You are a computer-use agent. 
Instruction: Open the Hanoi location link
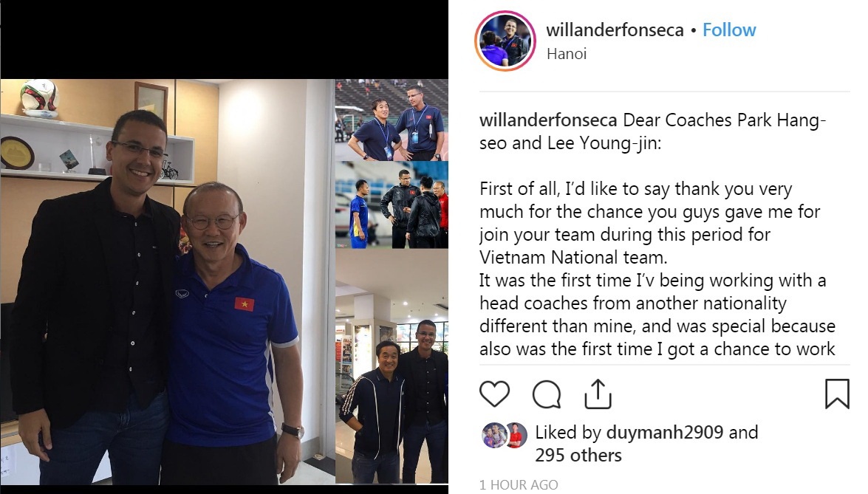point(567,54)
